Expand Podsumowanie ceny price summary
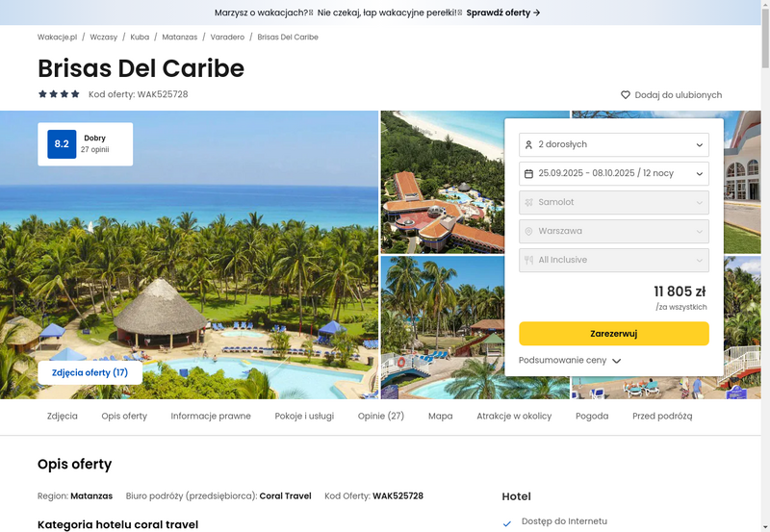This screenshot has height=532, width=770. coord(570,360)
